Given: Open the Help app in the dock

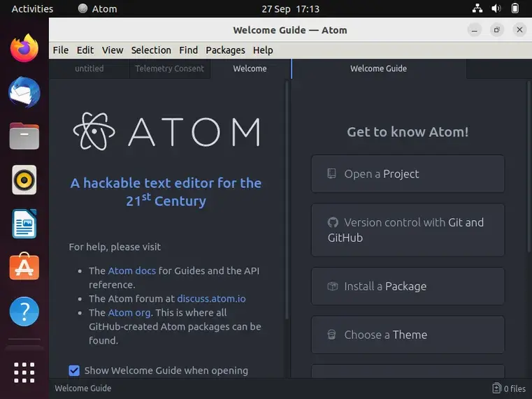Looking at the screenshot, I should 24,312.
